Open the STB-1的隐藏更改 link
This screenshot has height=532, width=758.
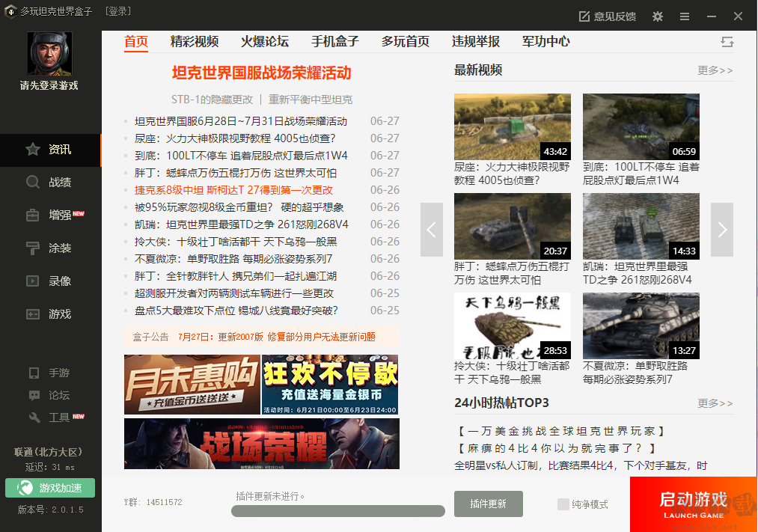[x=212, y=100]
